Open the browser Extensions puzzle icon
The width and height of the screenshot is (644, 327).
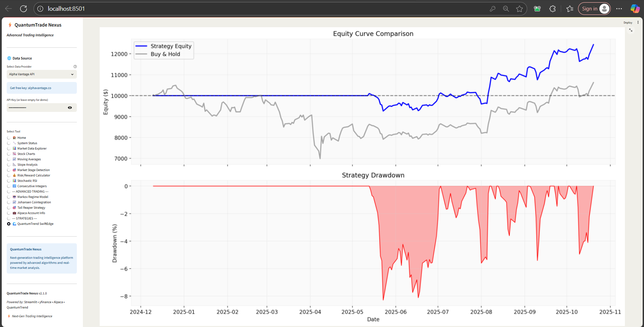[x=553, y=9]
